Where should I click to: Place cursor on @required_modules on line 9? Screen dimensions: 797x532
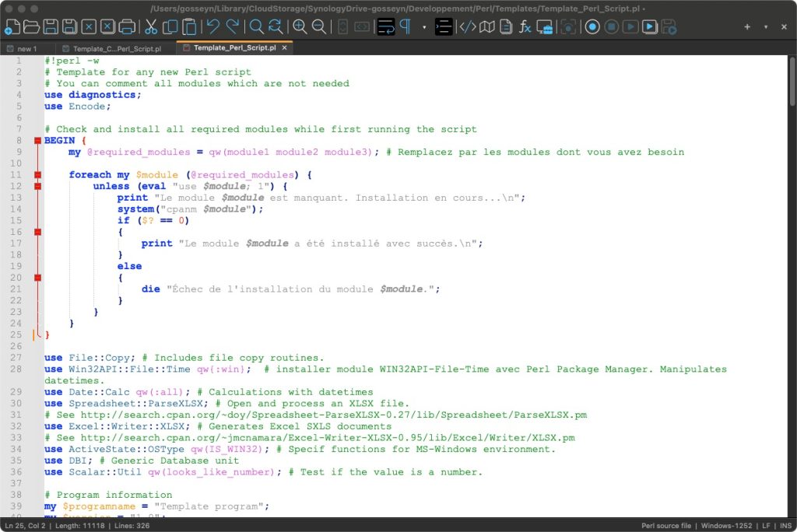(x=139, y=152)
